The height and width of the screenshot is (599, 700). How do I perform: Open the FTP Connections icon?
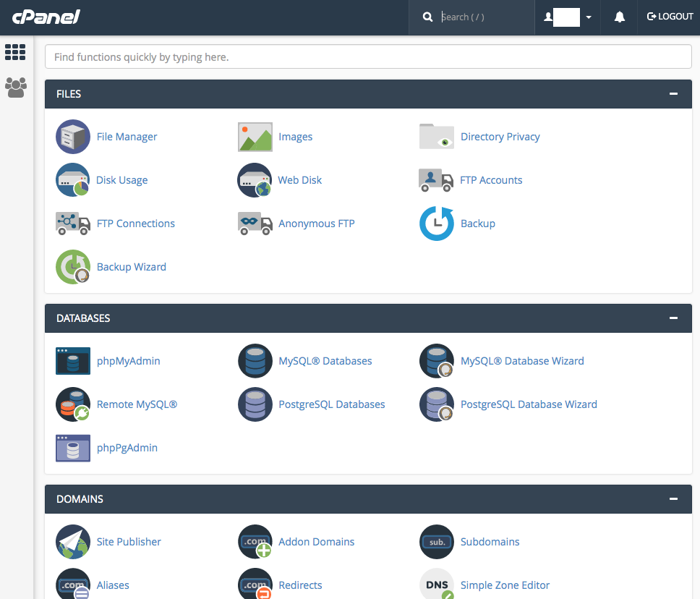point(73,224)
